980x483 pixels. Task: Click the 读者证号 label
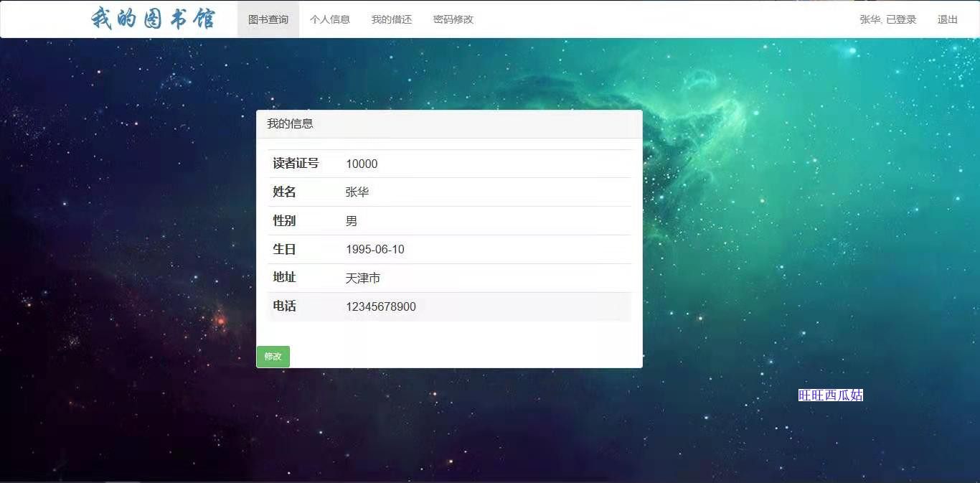click(296, 164)
